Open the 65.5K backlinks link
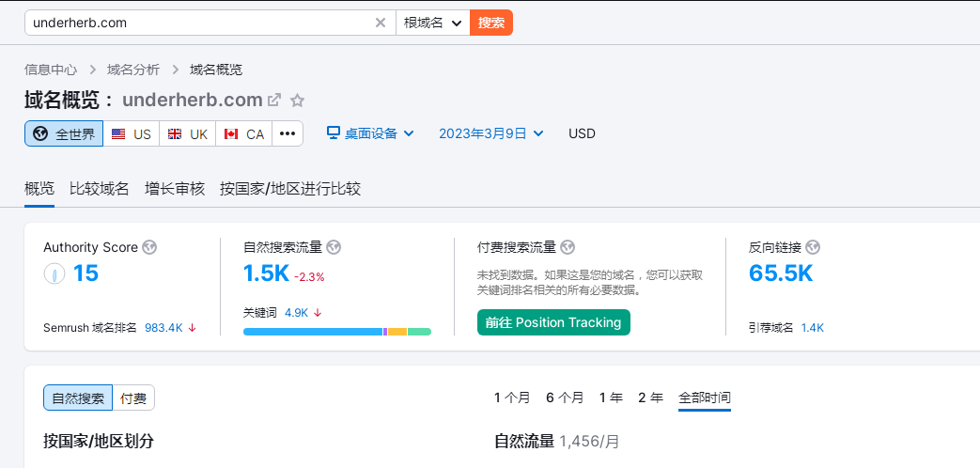The image size is (980, 468). (x=781, y=273)
